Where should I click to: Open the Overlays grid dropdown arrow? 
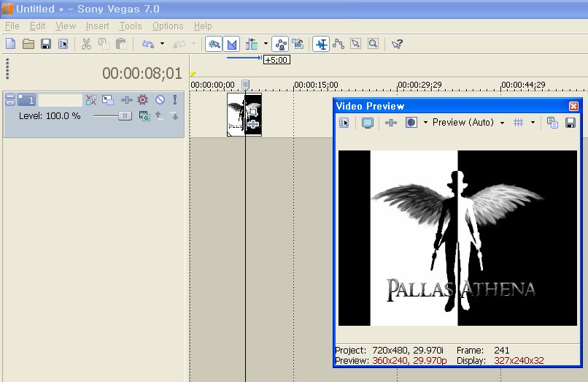pyautogui.click(x=533, y=123)
